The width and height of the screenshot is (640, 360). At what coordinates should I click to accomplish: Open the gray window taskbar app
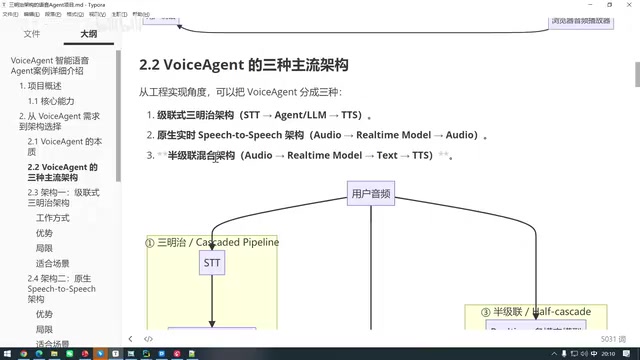[131, 353]
